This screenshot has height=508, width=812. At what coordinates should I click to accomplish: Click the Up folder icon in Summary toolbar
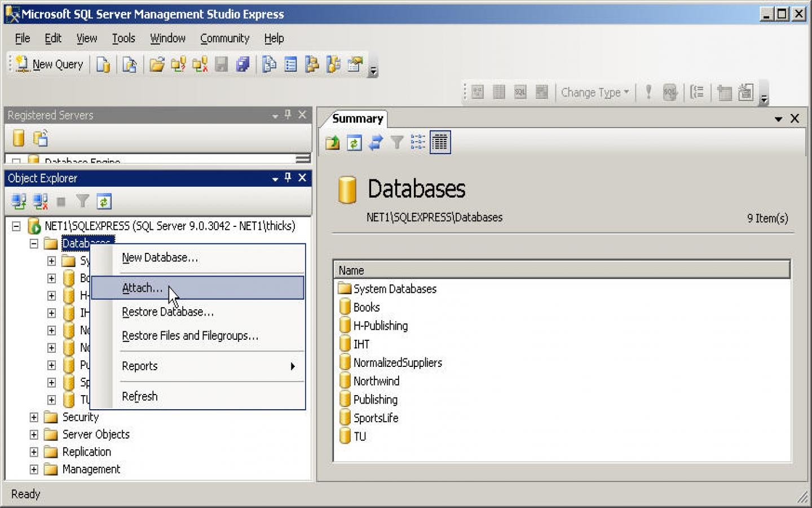pyautogui.click(x=333, y=142)
